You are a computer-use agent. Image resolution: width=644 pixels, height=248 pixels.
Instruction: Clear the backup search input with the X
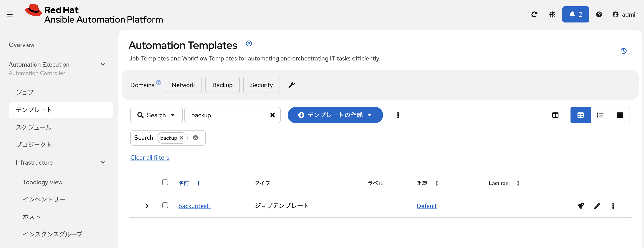(272, 115)
